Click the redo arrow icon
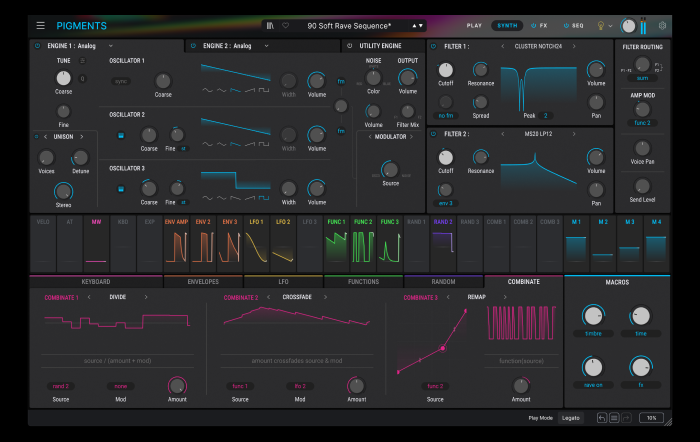Image resolution: width=700 pixels, height=442 pixels. (626, 418)
